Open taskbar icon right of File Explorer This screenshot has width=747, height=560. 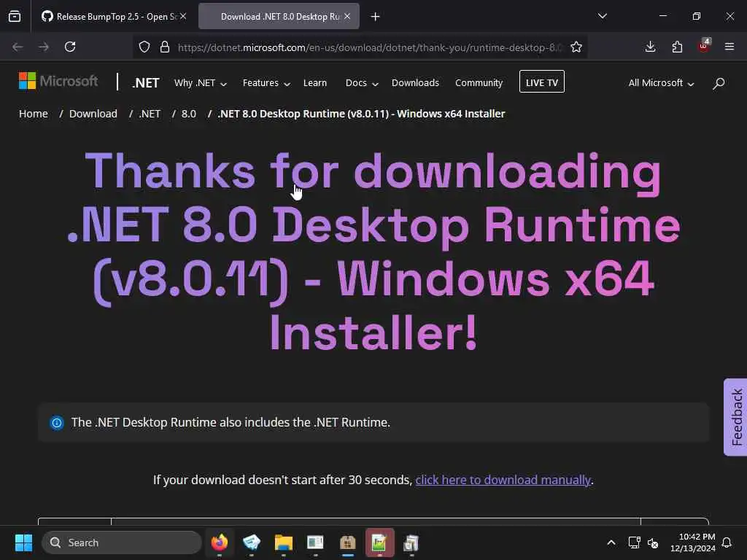315,542
